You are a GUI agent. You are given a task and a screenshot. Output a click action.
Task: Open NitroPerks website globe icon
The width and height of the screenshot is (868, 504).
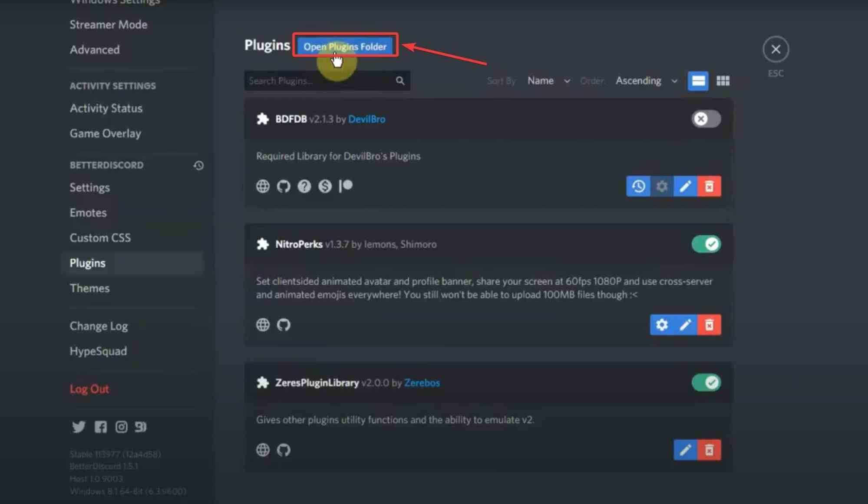(x=263, y=325)
